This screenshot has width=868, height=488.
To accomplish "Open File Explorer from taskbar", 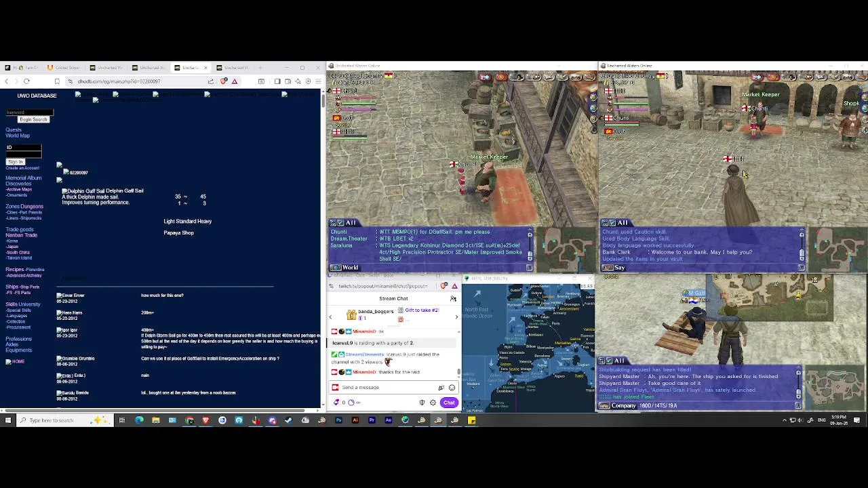I will [x=155, y=420].
